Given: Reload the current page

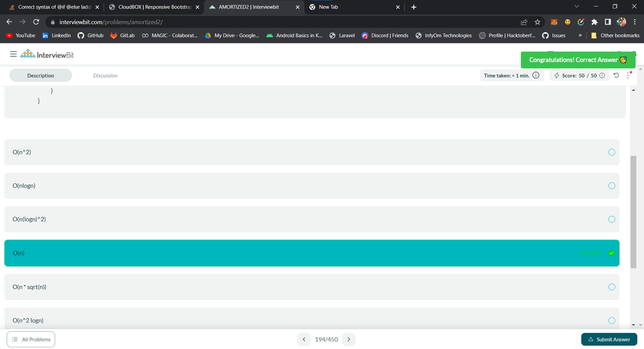Looking at the screenshot, I should click(x=36, y=22).
